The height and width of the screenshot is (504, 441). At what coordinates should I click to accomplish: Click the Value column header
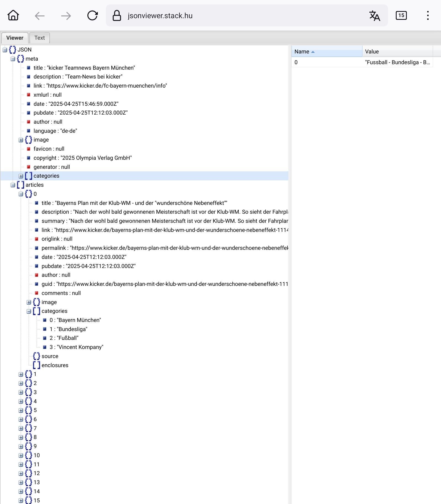[x=397, y=52]
